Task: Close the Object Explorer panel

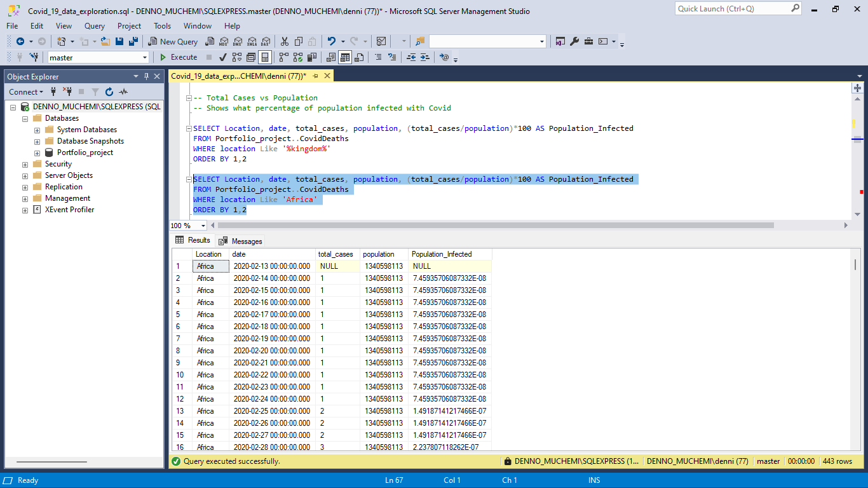Action: click(157, 76)
